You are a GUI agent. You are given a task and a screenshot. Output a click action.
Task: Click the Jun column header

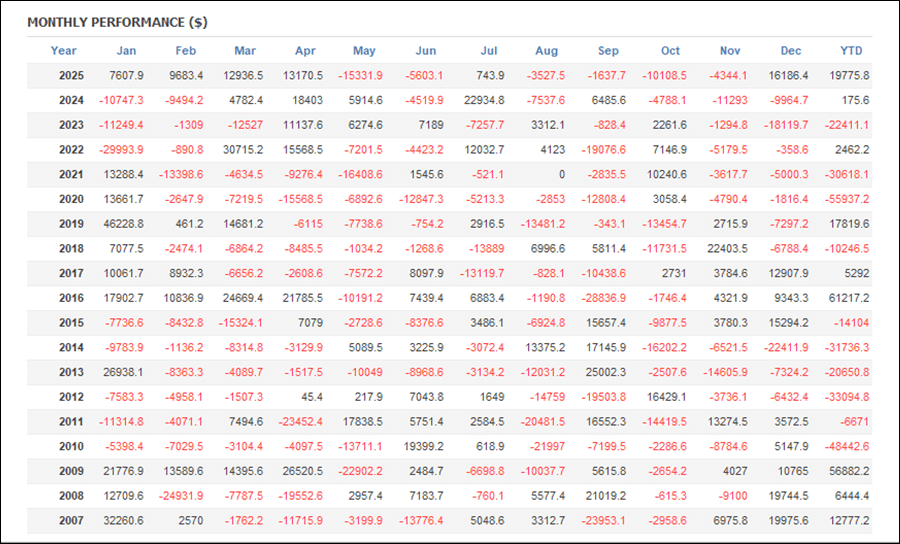point(425,51)
